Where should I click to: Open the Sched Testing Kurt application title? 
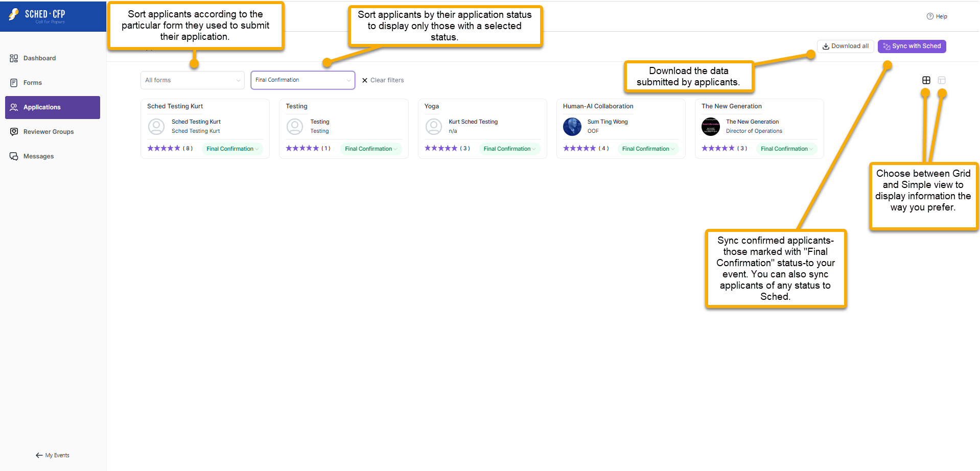(175, 106)
